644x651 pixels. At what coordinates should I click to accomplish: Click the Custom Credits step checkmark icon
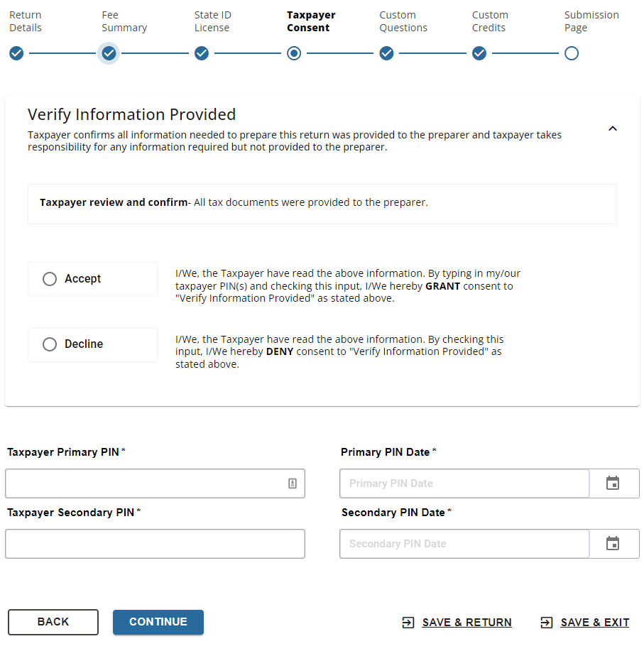[x=479, y=53]
